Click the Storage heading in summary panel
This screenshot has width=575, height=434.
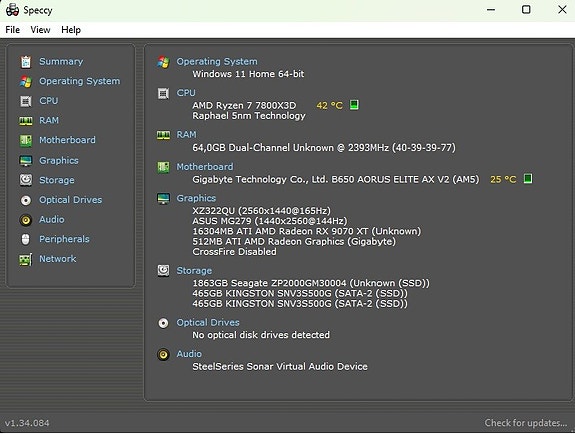(194, 271)
